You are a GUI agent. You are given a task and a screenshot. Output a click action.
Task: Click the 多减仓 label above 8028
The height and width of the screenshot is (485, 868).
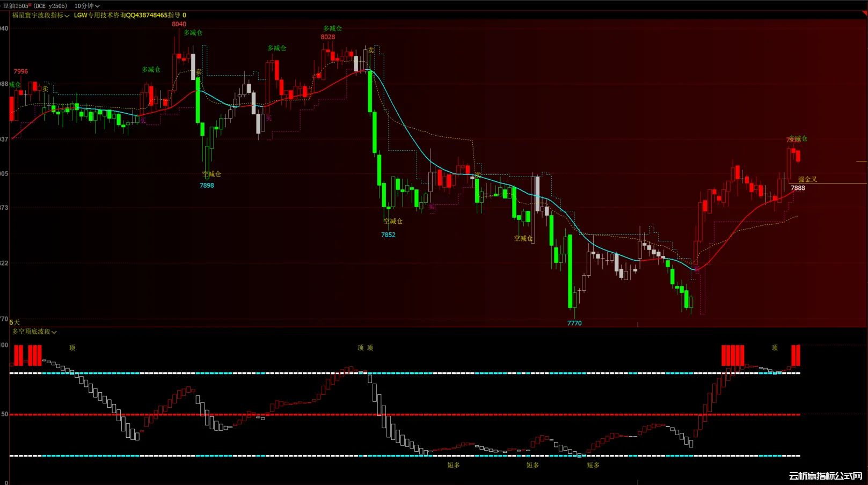pyautogui.click(x=332, y=28)
